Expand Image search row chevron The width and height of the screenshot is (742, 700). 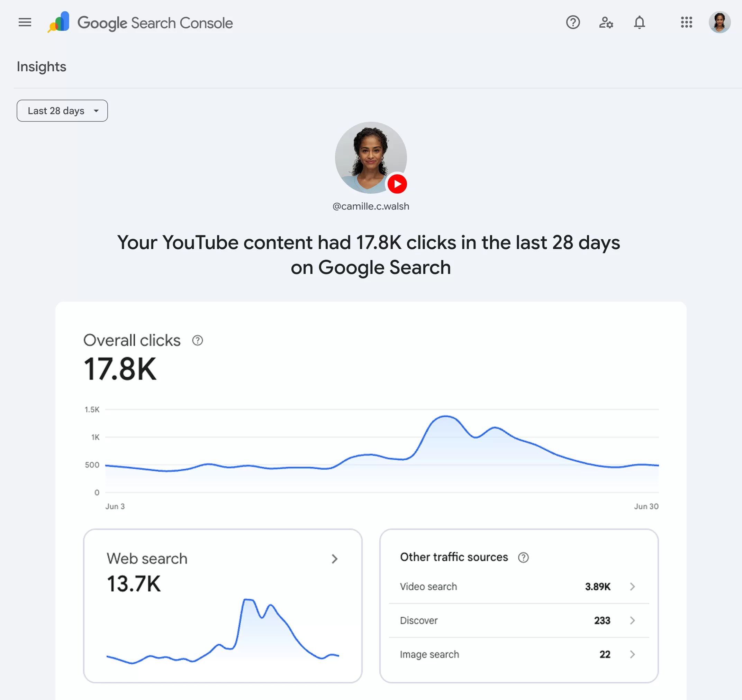coord(632,654)
